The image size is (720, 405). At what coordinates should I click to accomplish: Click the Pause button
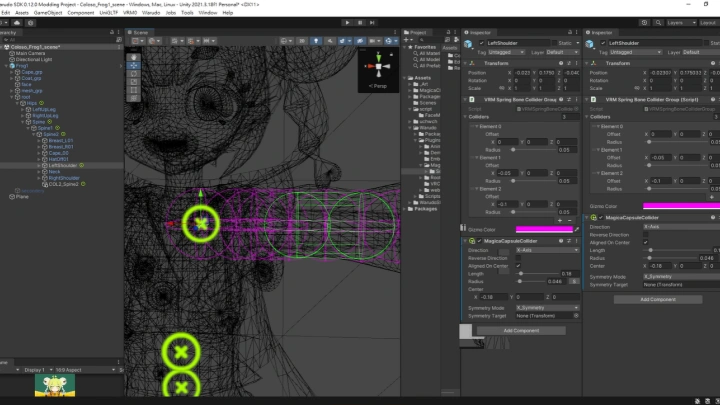360,22
